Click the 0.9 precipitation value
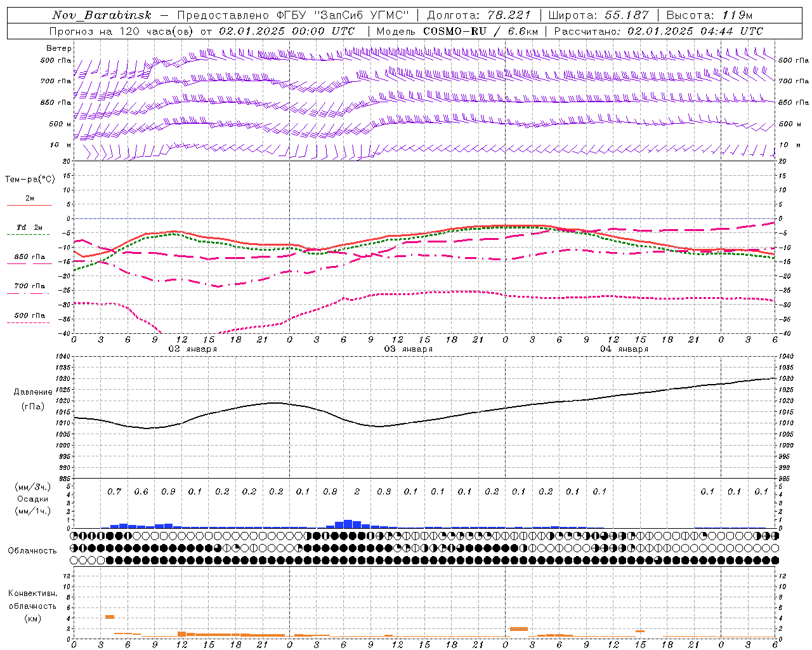Screen dimensions: 812x650 click(168, 491)
